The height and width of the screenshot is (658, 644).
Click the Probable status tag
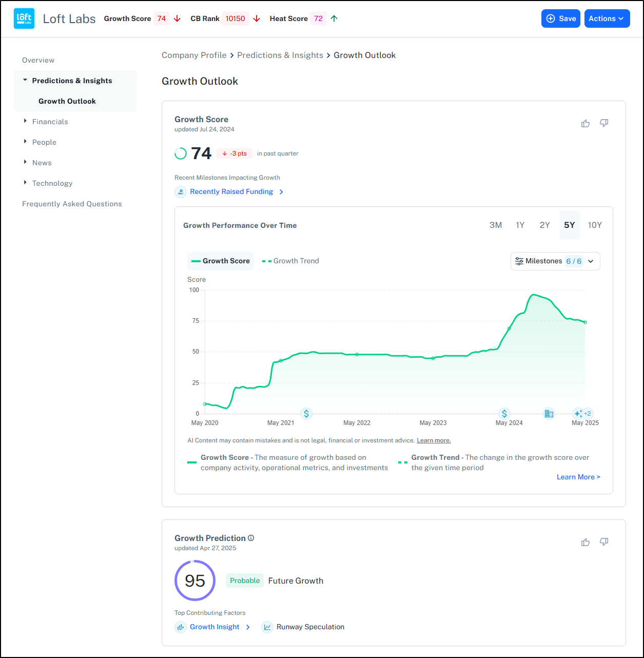click(x=245, y=581)
